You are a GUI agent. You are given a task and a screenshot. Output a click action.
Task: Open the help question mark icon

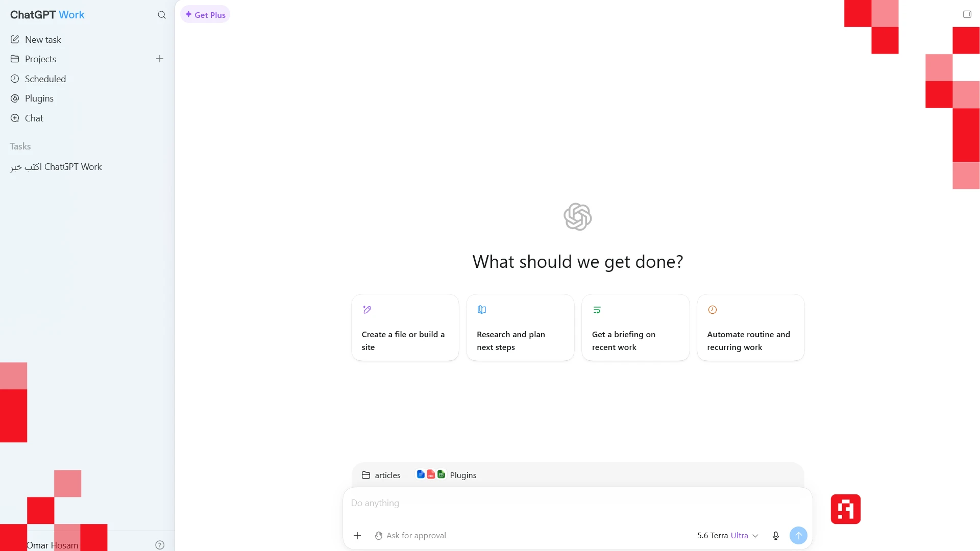160,545
